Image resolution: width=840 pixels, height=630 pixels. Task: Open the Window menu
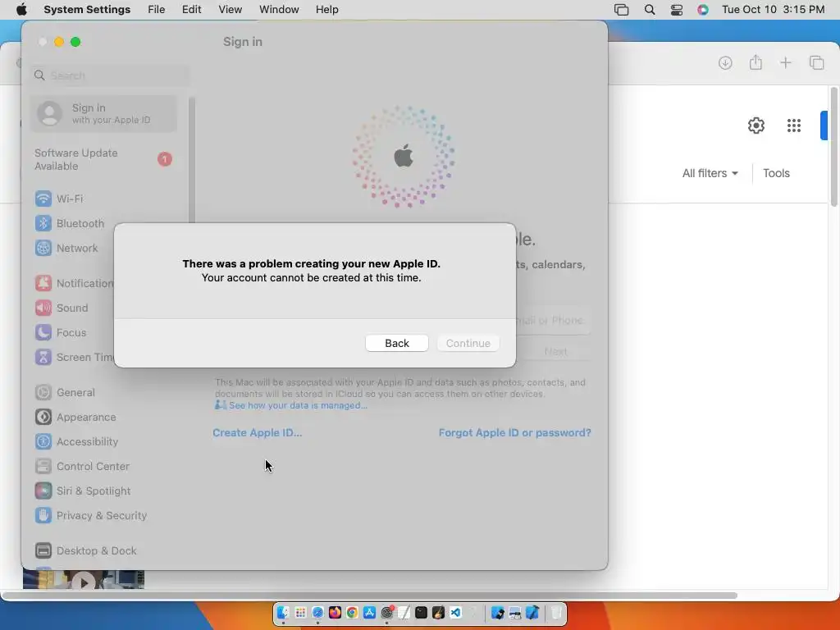click(279, 10)
